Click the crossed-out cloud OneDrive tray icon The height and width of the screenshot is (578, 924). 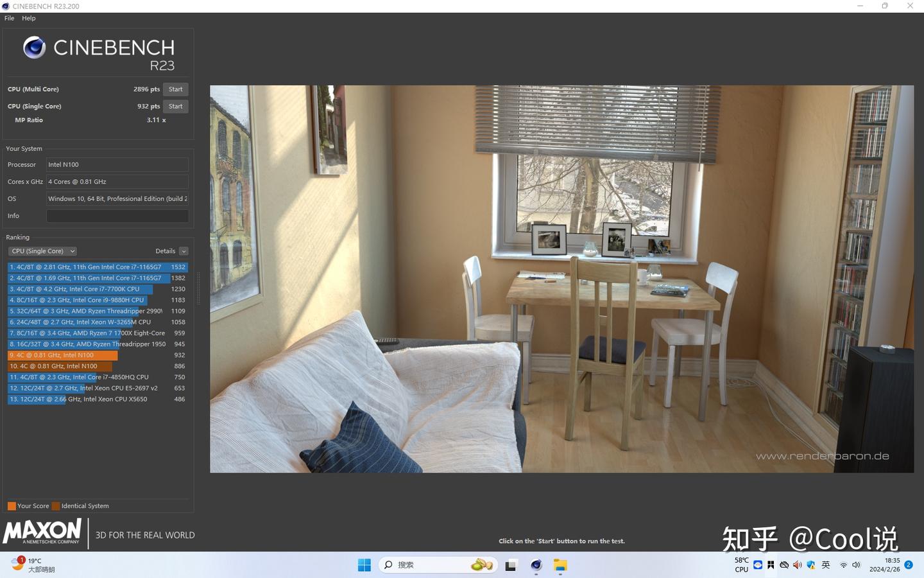[784, 565]
